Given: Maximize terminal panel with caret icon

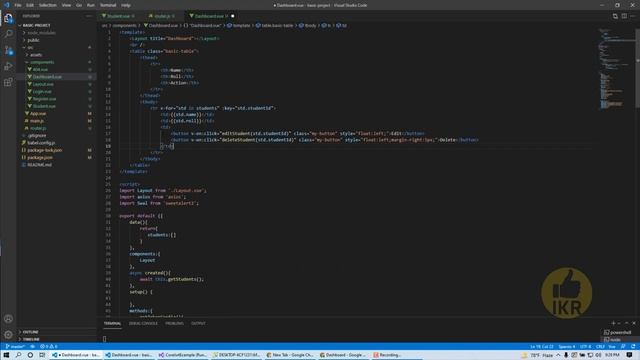Looking at the screenshot, I should click(x=627, y=323).
